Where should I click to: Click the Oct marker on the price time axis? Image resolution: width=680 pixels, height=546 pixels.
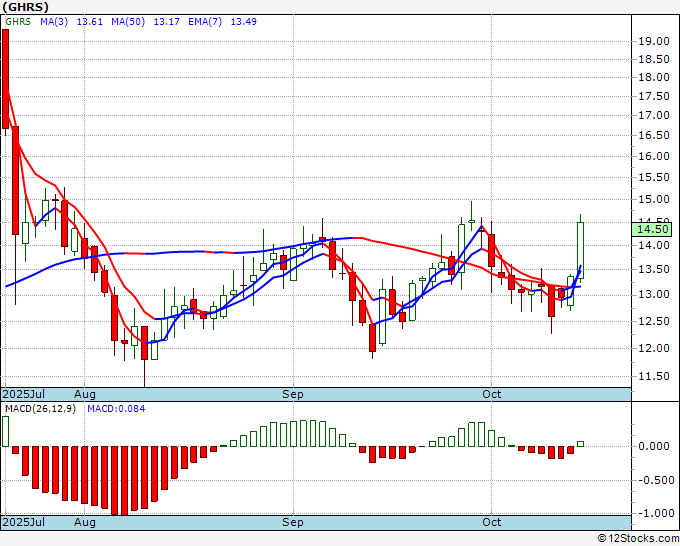[x=491, y=395]
